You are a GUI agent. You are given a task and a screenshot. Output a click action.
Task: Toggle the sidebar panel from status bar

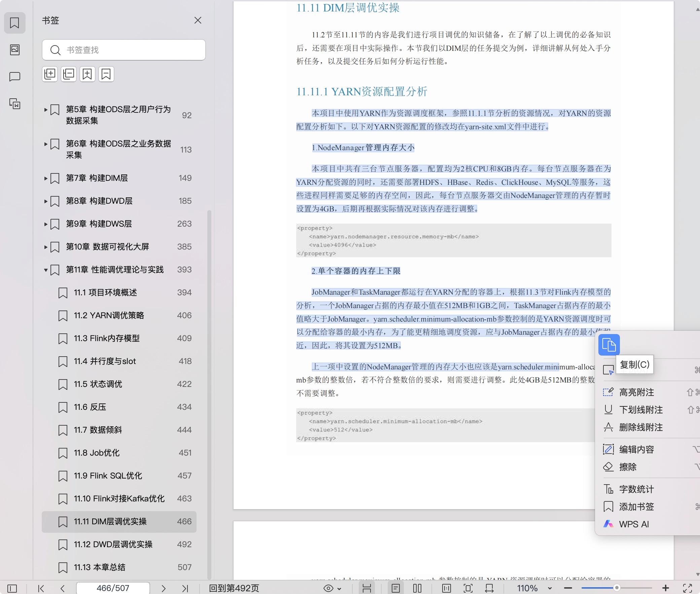[x=12, y=588]
